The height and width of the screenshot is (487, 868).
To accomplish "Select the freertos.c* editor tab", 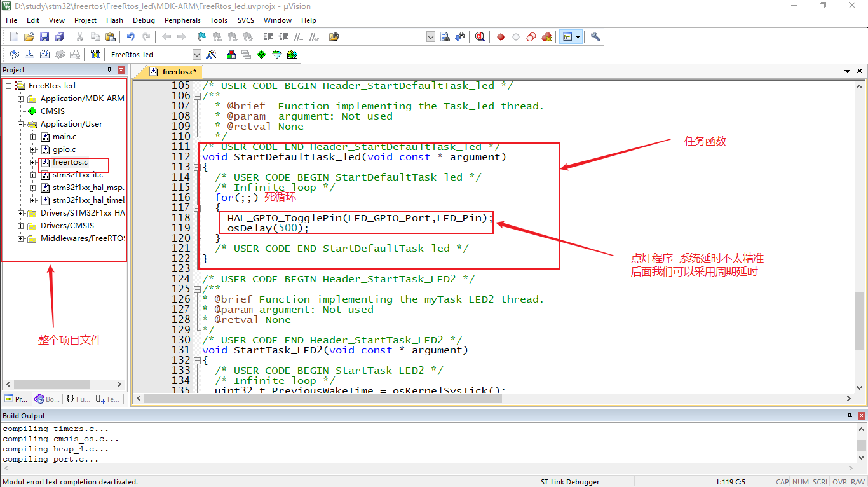I will tap(174, 72).
